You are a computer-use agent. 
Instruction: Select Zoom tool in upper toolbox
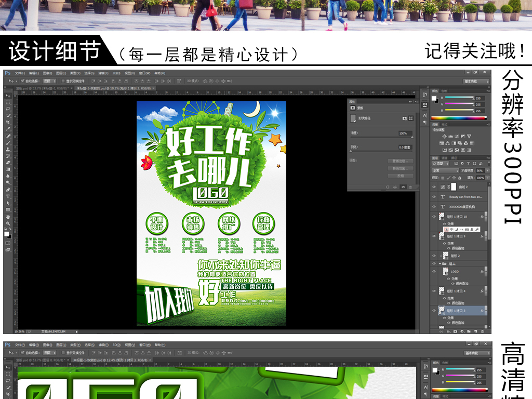click(x=8, y=223)
